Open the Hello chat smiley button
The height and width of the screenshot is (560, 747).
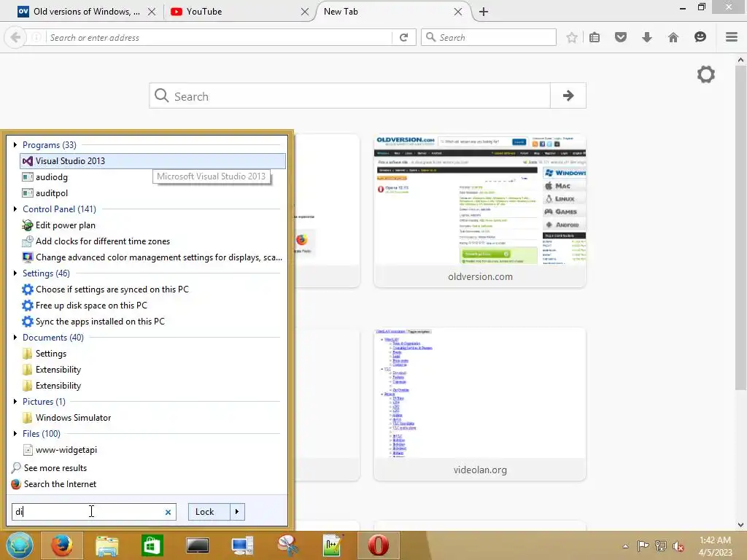700,37
